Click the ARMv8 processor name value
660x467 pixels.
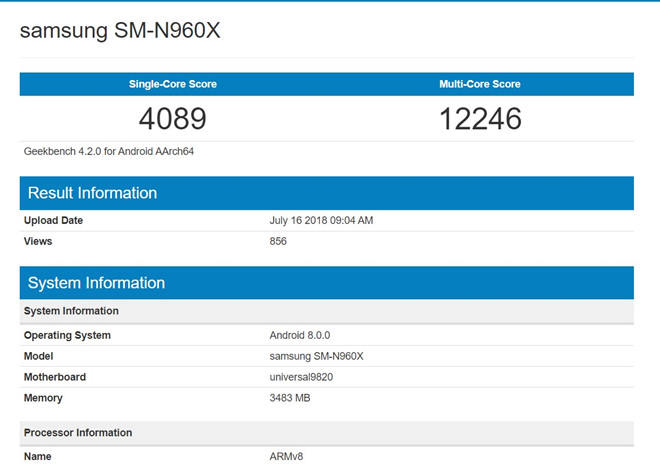click(286, 456)
